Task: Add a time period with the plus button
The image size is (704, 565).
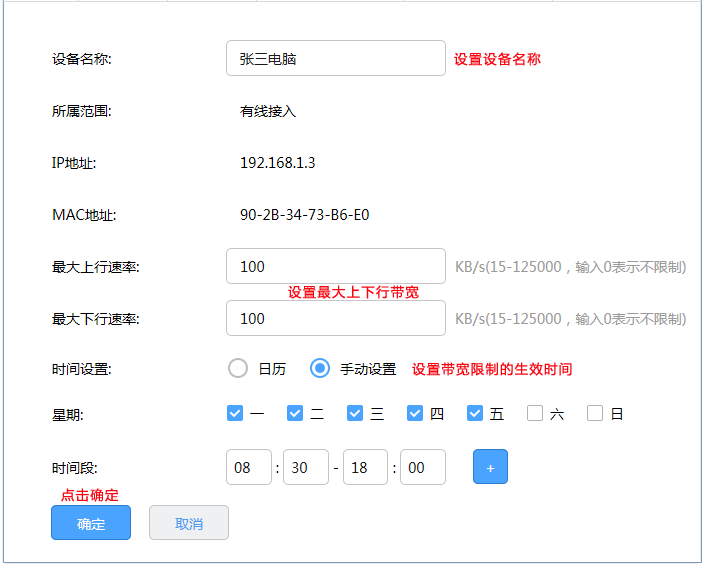Action: point(490,467)
